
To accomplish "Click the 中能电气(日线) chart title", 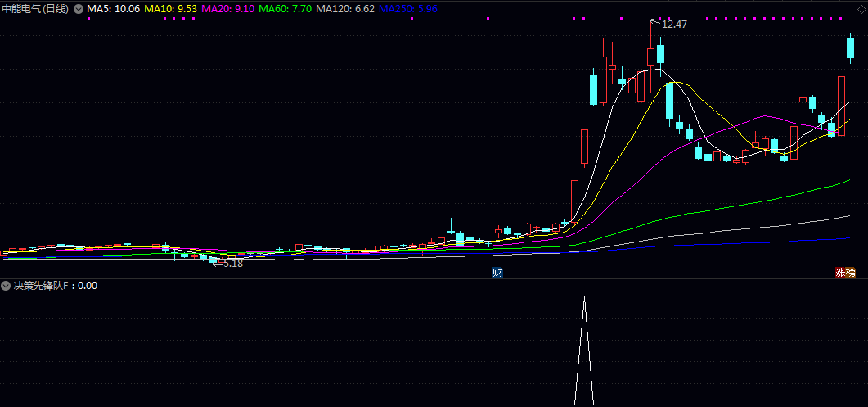I will (36, 9).
